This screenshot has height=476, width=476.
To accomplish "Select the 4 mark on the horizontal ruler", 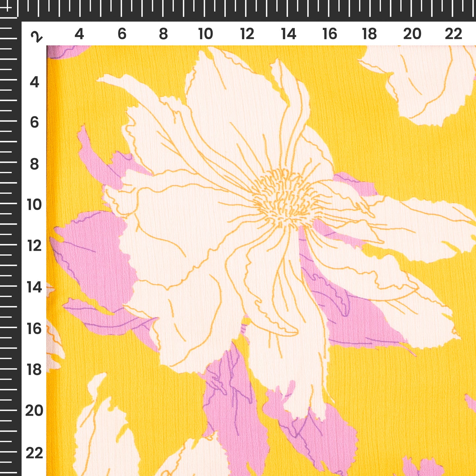I will [x=79, y=34].
